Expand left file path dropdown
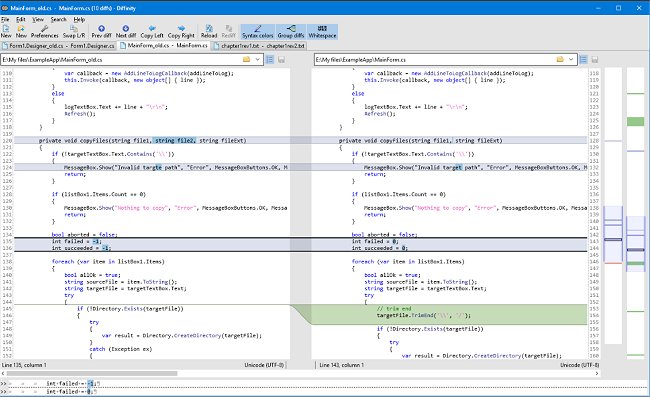 click(x=257, y=60)
